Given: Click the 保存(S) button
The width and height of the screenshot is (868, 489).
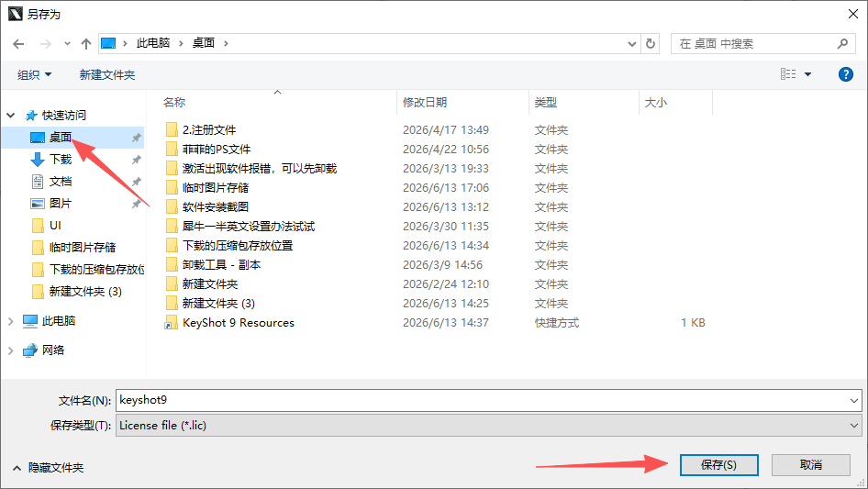Looking at the screenshot, I should (719, 465).
